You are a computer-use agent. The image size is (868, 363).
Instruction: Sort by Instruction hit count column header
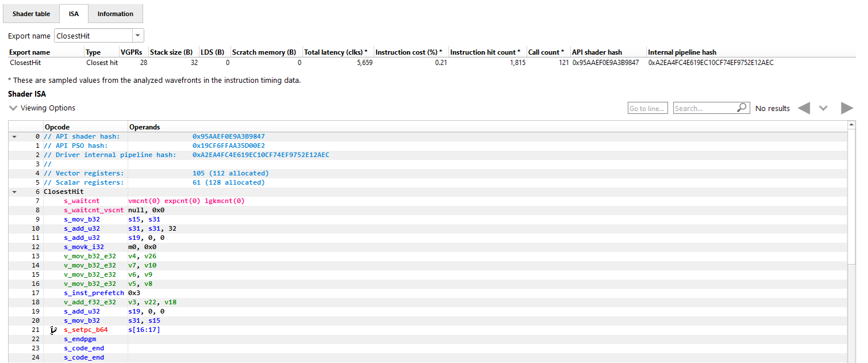(x=485, y=52)
